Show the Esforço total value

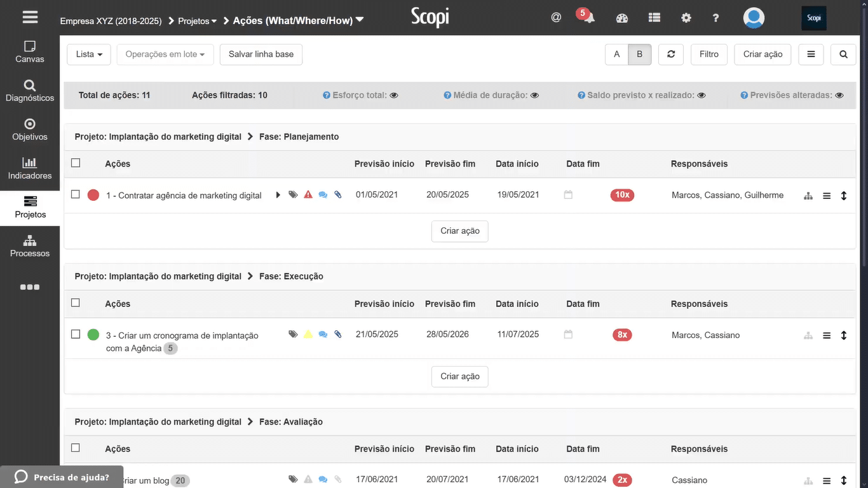pos(394,95)
